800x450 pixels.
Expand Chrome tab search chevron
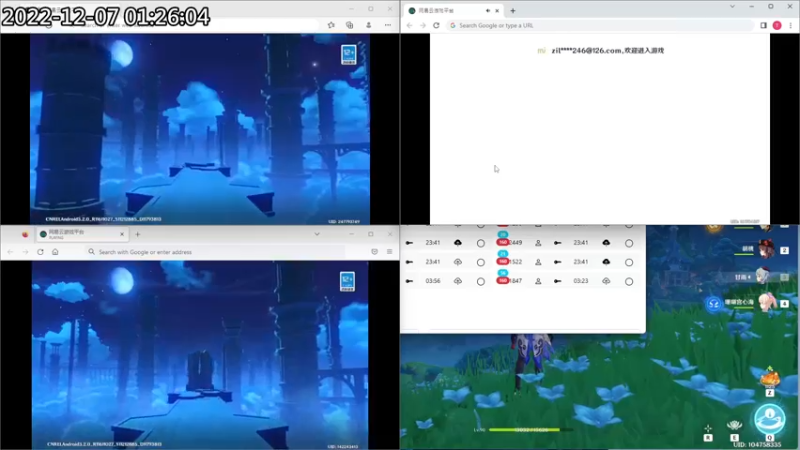pos(732,7)
